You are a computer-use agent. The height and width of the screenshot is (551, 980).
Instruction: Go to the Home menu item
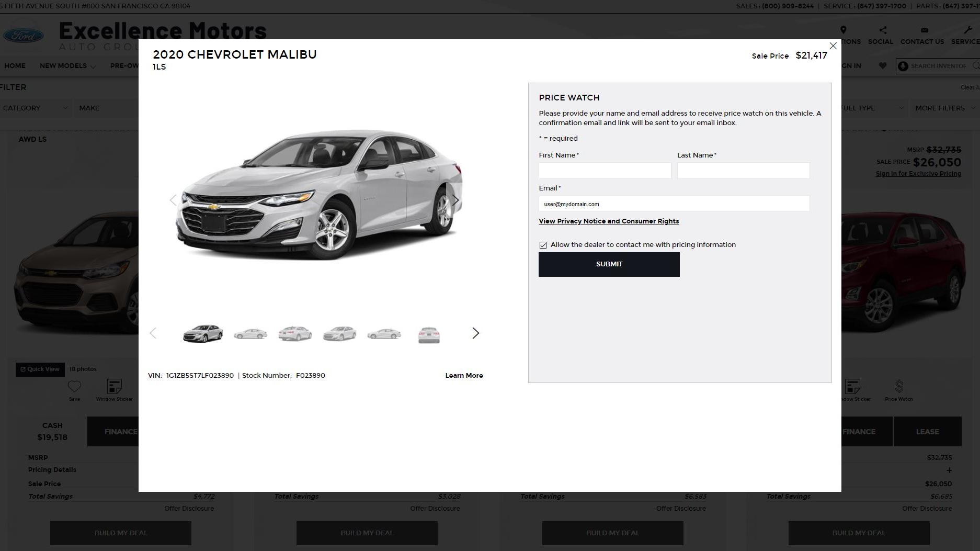tap(15, 66)
